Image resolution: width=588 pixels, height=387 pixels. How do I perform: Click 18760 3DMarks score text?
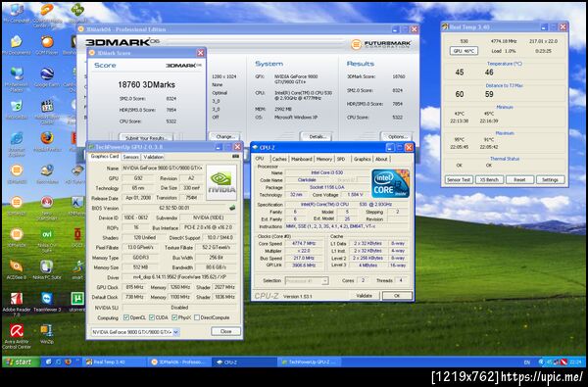point(146,85)
